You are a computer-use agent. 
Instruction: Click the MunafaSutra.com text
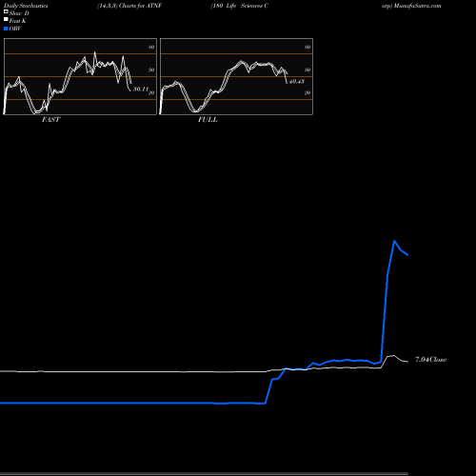[417, 6]
